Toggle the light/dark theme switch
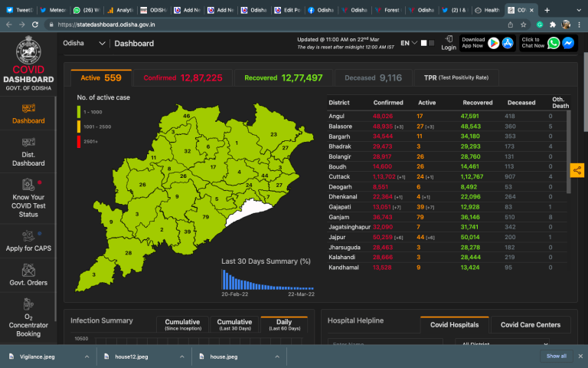The height and width of the screenshot is (368, 588). click(427, 43)
